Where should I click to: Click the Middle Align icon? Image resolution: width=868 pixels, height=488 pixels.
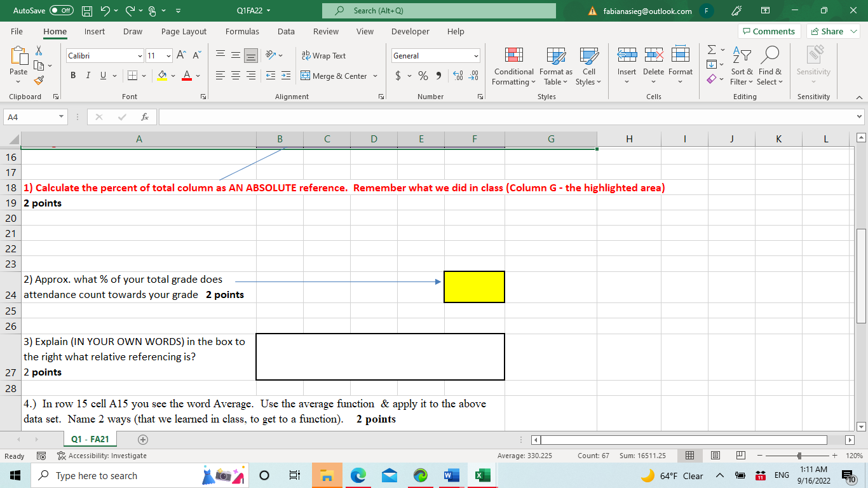point(236,56)
